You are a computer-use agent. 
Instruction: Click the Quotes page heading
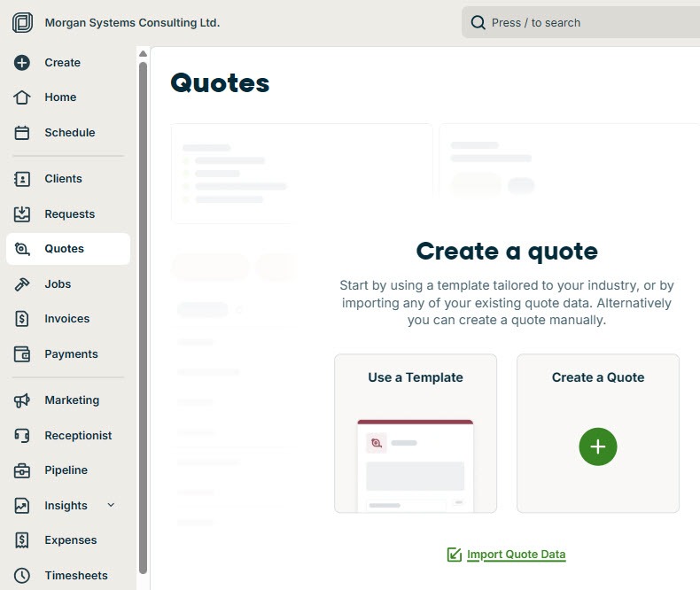point(220,83)
